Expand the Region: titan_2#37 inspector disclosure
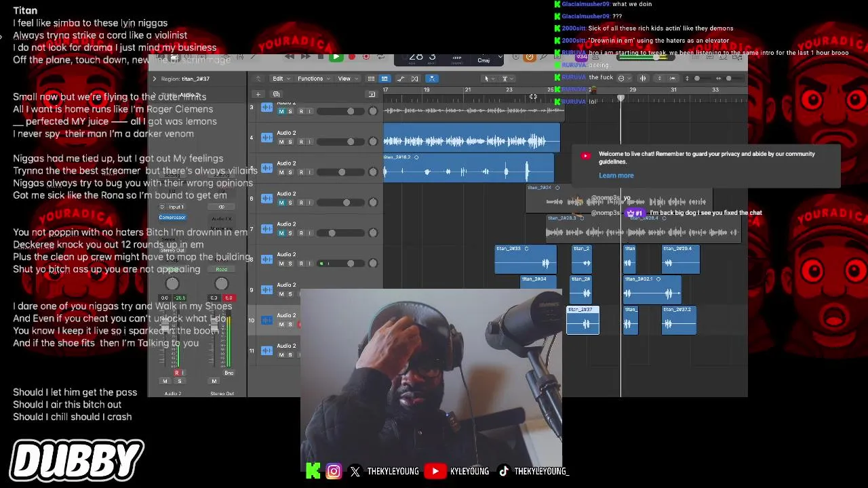 click(x=154, y=79)
